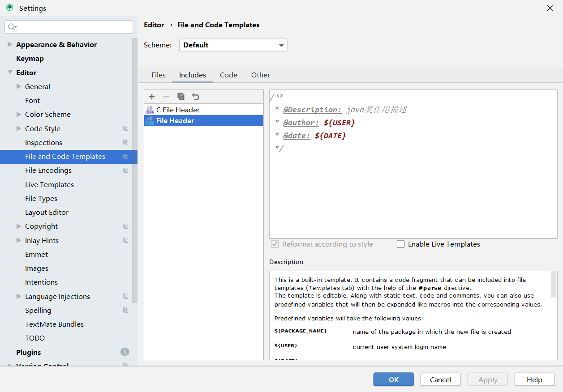Expand the Code Style node
Viewport: 563px width, 392px height.
click(19, 128)
